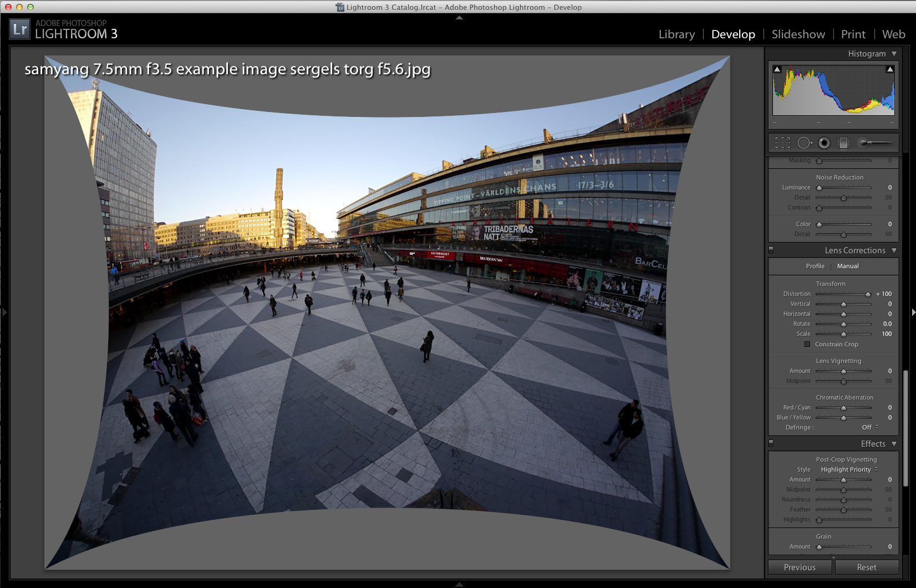Select the Crop Overlay tool
This screenshot has height=588, width=916.
[x=782, y=143]
